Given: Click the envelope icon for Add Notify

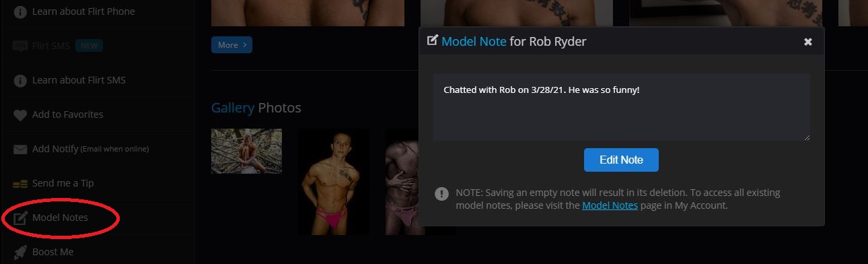Looking at the screenshot, I should click(20, 150).
